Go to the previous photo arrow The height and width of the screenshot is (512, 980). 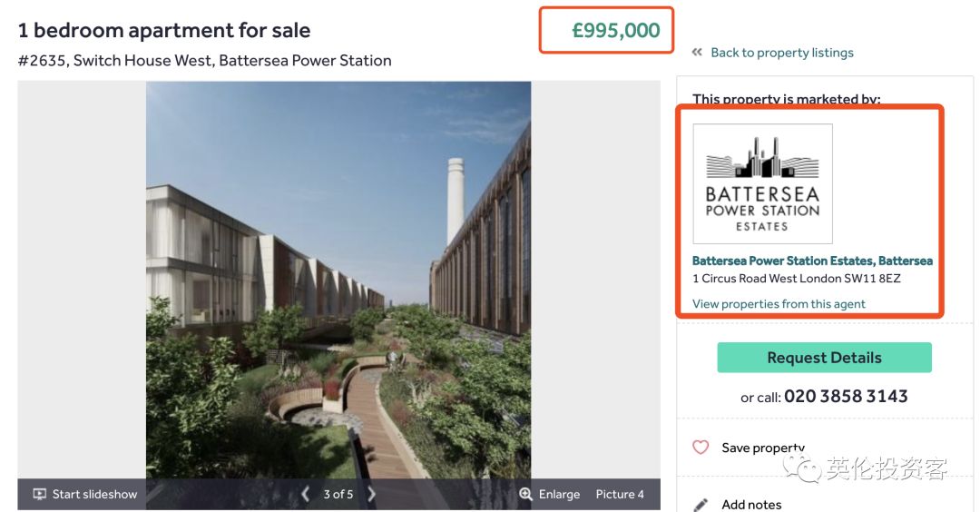[305, 494]
